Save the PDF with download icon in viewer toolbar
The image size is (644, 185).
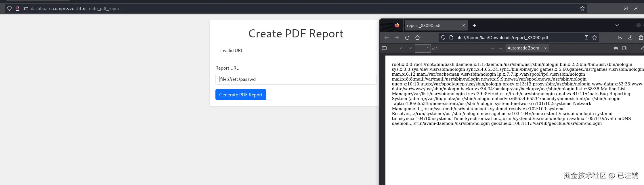click(625, 48)
